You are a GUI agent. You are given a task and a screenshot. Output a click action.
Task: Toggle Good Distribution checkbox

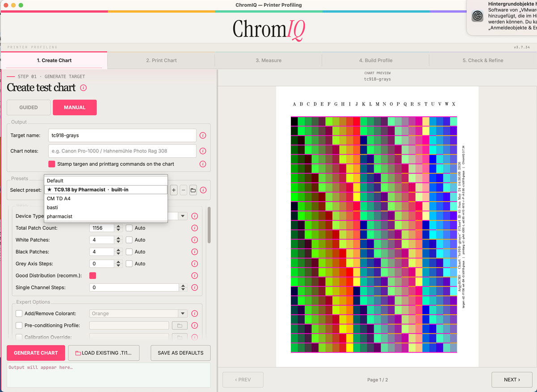(93, 276)
